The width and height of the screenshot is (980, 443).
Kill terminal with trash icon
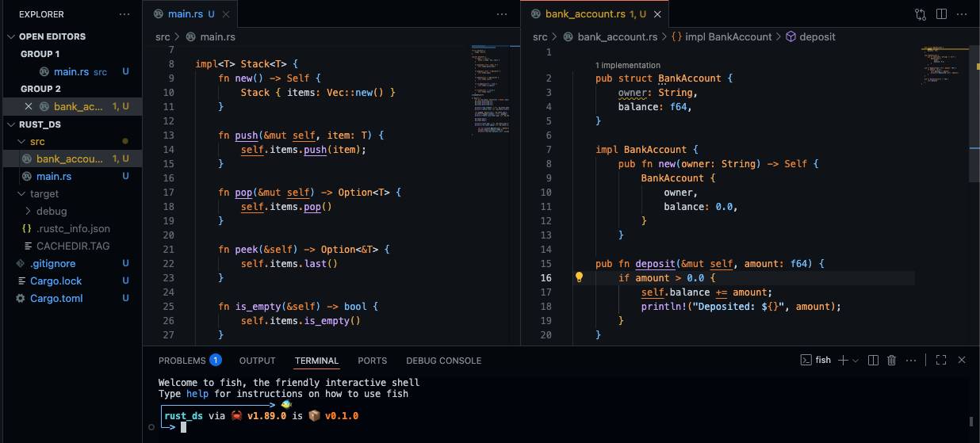[x=891, y=360]
